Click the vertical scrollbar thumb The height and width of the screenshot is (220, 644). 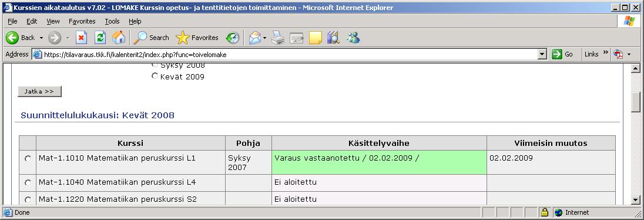(635, 102)
